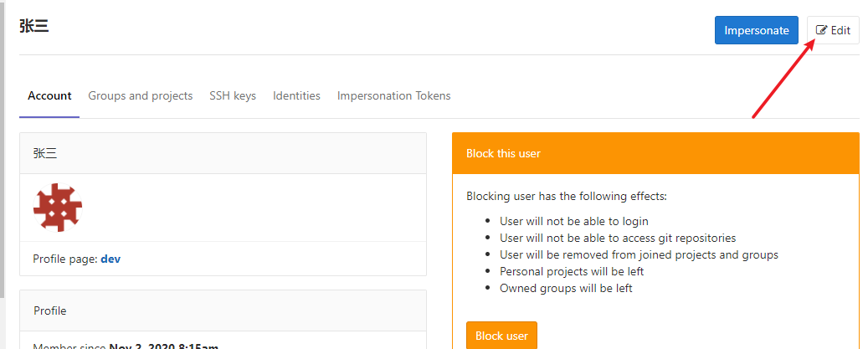Image resolution: width=868 pixels, height=349 pixels.
Task: Click the Profile panel header
Action: (223, 311)
